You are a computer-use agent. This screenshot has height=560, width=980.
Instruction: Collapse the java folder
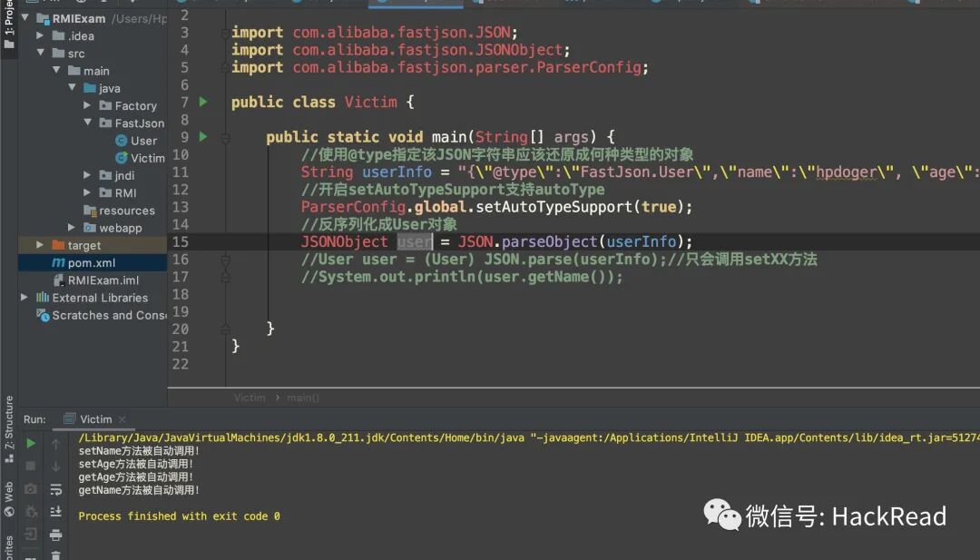pos(72,87)
